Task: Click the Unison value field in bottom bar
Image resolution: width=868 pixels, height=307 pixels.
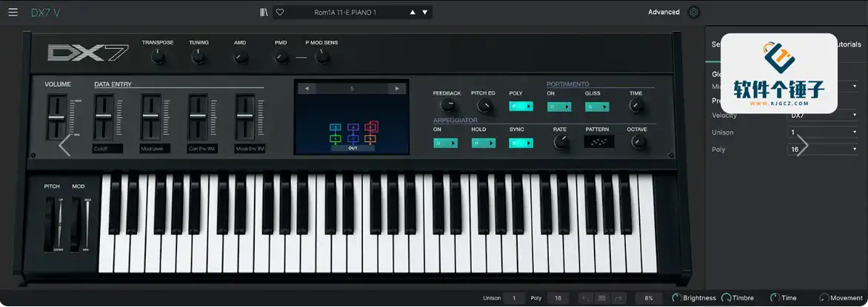Action: (x=514, y=298)
